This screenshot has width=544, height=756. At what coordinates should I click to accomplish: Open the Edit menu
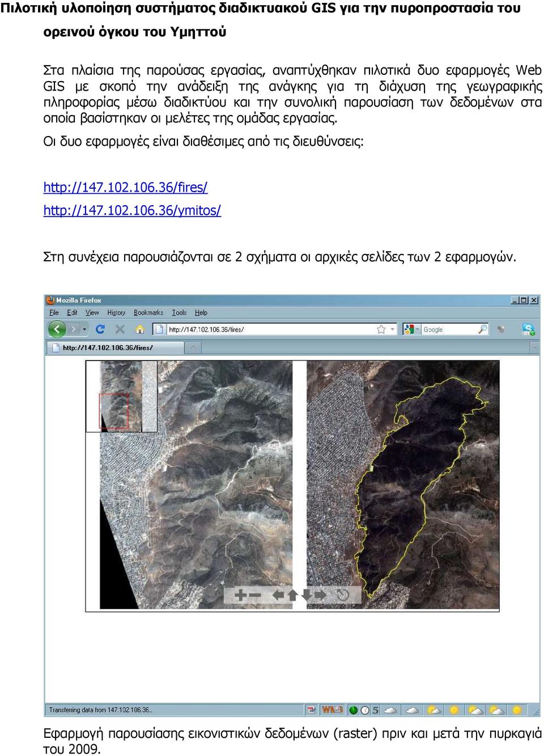pyautogui.click(x=72, y=312)
